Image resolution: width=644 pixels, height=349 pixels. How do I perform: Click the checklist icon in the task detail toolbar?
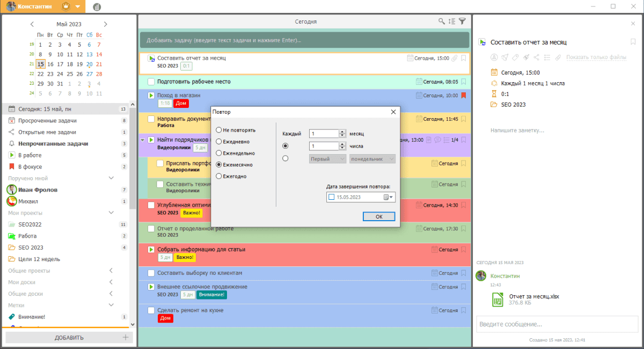point(547,57)
